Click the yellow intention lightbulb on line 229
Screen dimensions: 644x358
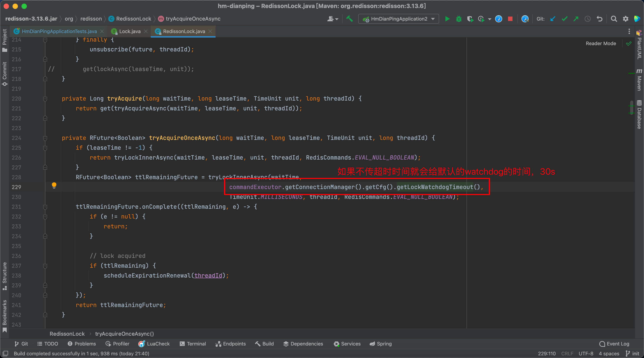tap(54, 185)
